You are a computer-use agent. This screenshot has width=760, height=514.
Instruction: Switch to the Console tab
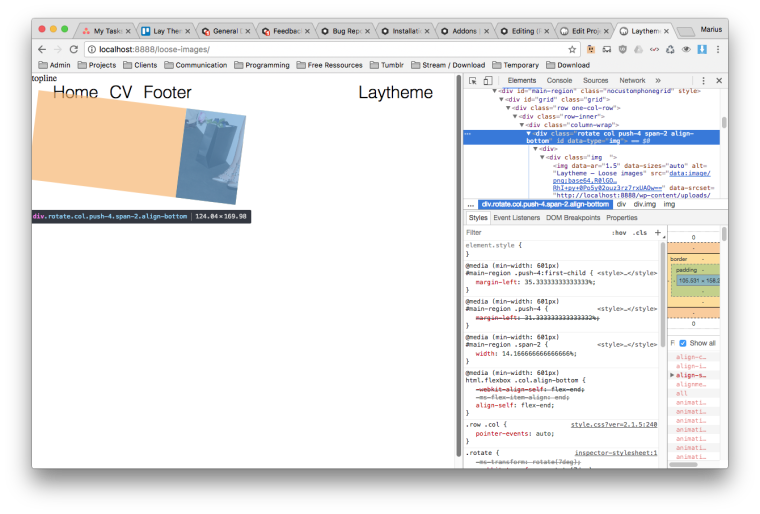pos(559,80)
